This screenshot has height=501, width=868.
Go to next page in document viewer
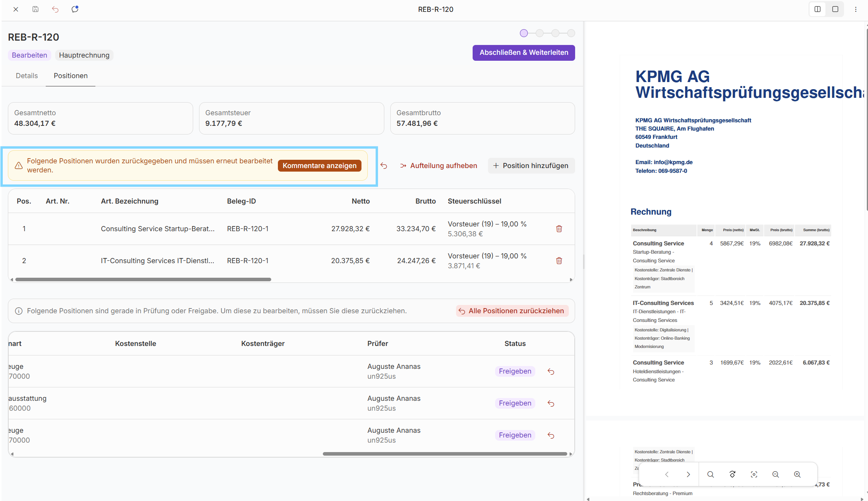tap(688, 474)
